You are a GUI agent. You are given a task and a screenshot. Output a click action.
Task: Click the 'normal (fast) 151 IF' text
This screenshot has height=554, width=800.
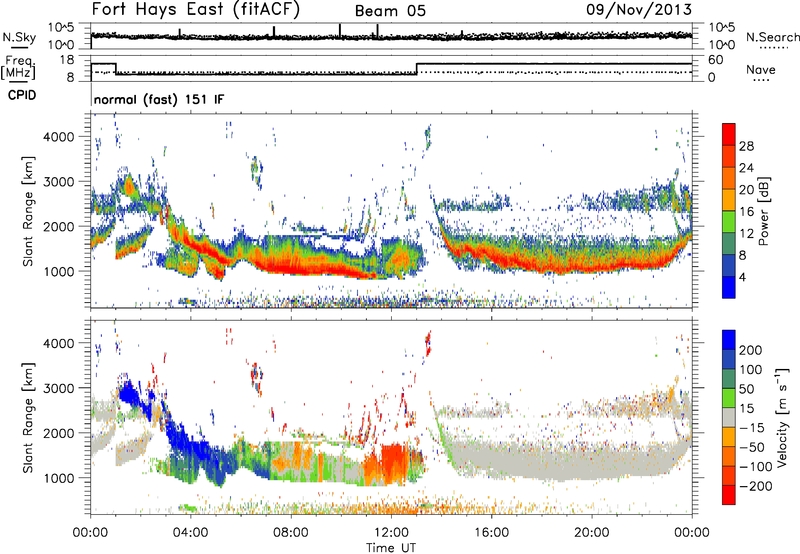(x=159, y=100)
